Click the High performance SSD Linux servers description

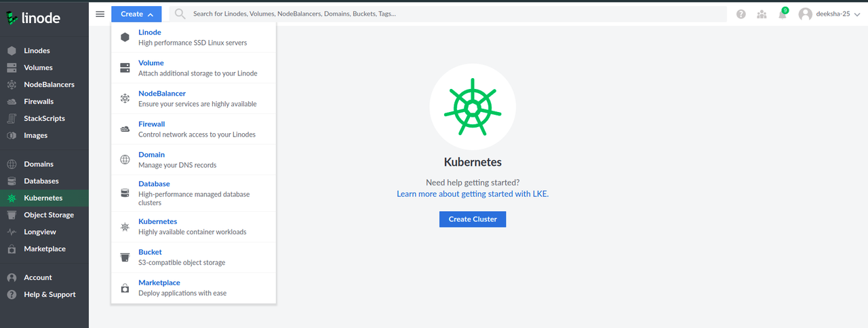pos(193,43)
